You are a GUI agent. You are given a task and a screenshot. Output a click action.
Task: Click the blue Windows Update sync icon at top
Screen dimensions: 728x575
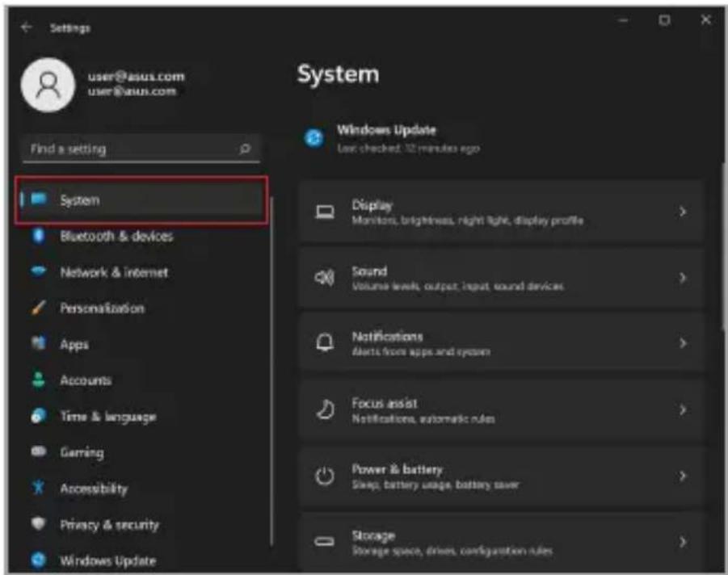tap(314, 138)
